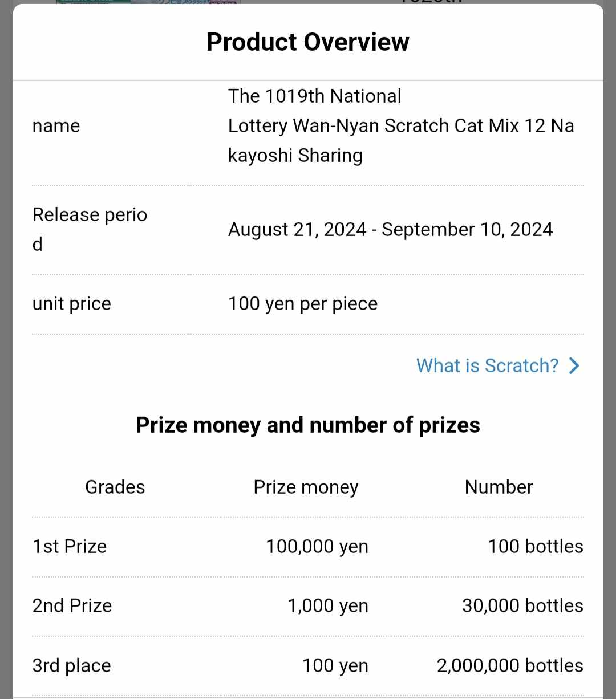This screenshot has width=616, height=699.
Task: Click the 100,000 yen prize amount
Action: coord(317,546)
